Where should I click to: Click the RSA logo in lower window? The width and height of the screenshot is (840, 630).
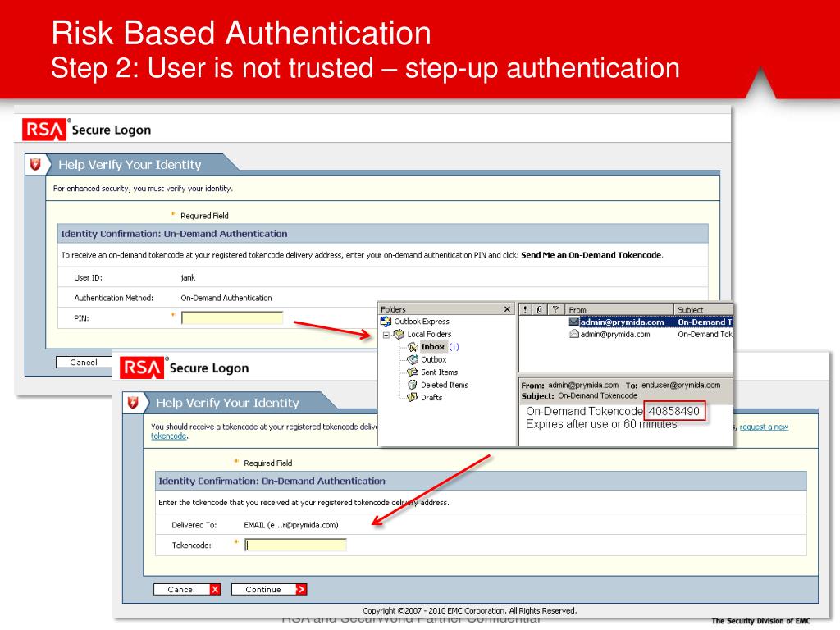pyautogui.click(x=141, y=367)
